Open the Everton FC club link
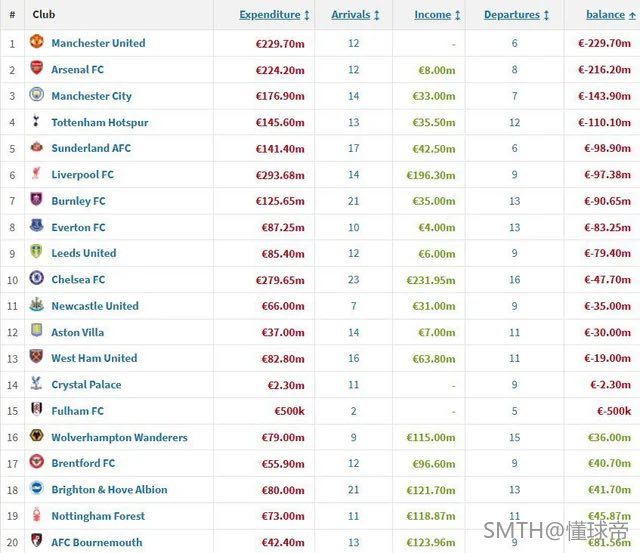640x553 pixels. (78, 227)
